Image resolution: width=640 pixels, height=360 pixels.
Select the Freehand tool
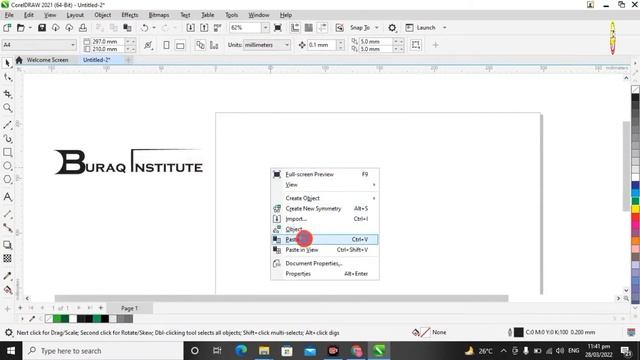(7, 125)
